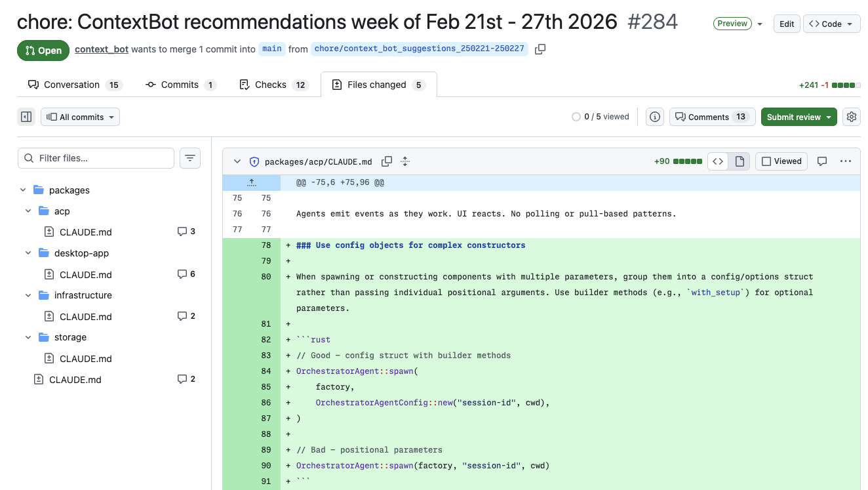Image resolution: width=868 pixels, height=490 pixels.
Task: Open the Preview dropdown arrow
Action: (759, 23)
